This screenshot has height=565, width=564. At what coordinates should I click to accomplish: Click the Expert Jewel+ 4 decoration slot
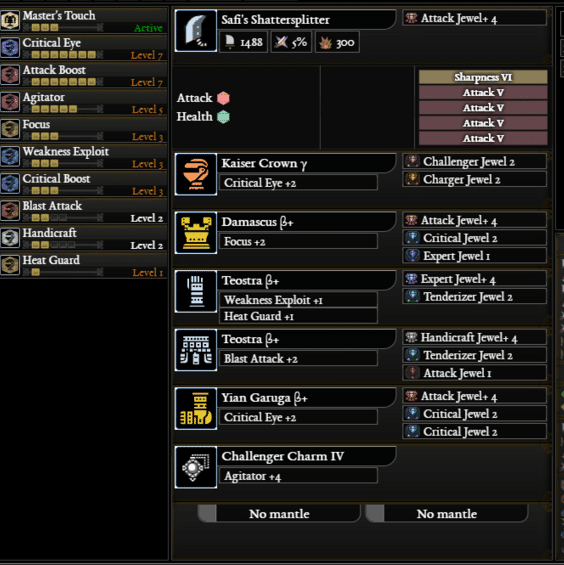coord(474,279)
